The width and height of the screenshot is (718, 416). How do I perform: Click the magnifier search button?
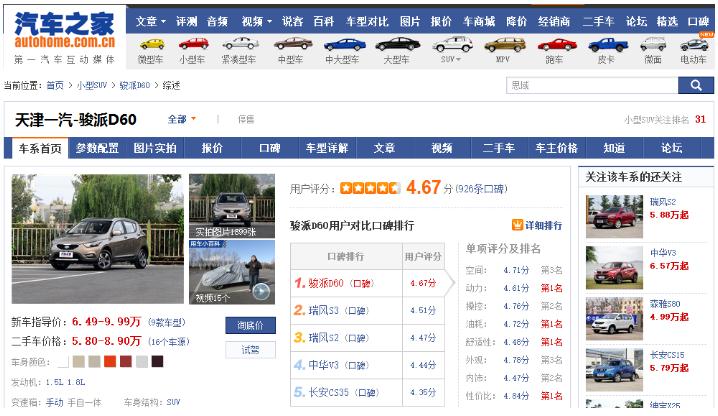[x=696, y=86]
